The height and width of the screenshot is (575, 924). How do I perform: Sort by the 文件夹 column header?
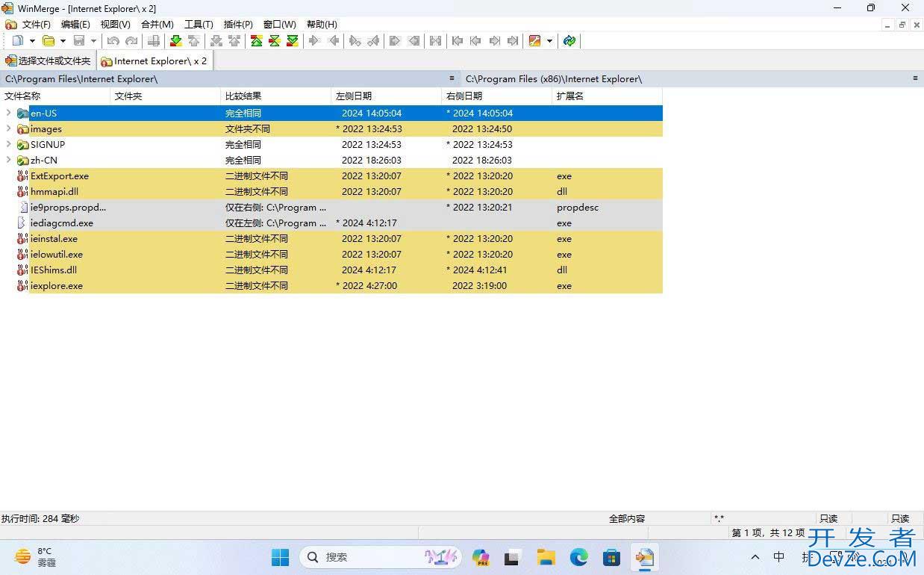point(166,96)
